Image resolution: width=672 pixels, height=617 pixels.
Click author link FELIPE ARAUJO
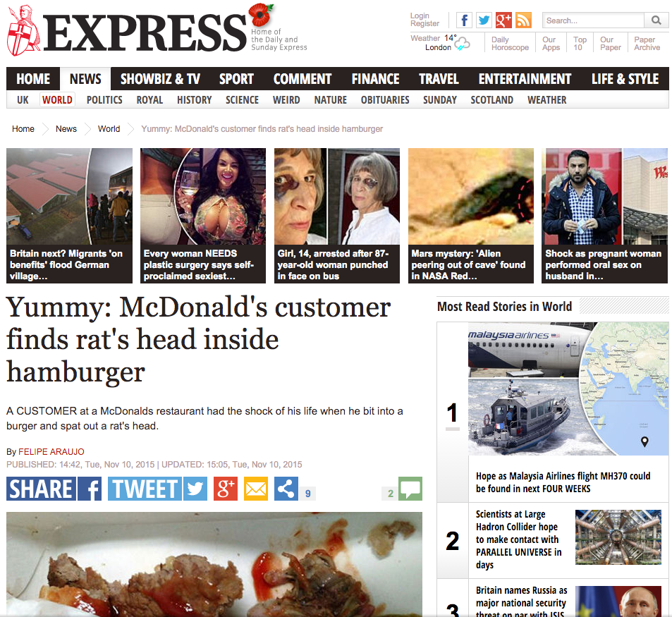pyautogui.click(x=51, y=451)
